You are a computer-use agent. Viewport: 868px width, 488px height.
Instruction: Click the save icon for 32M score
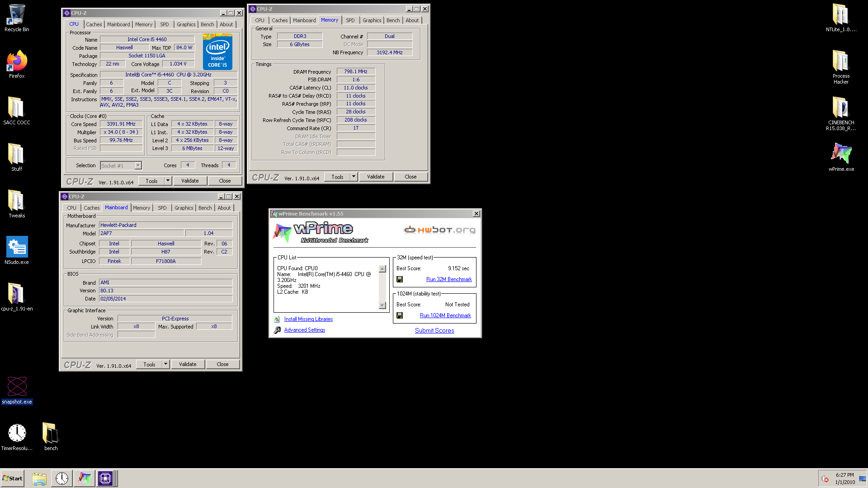point(400,280)
